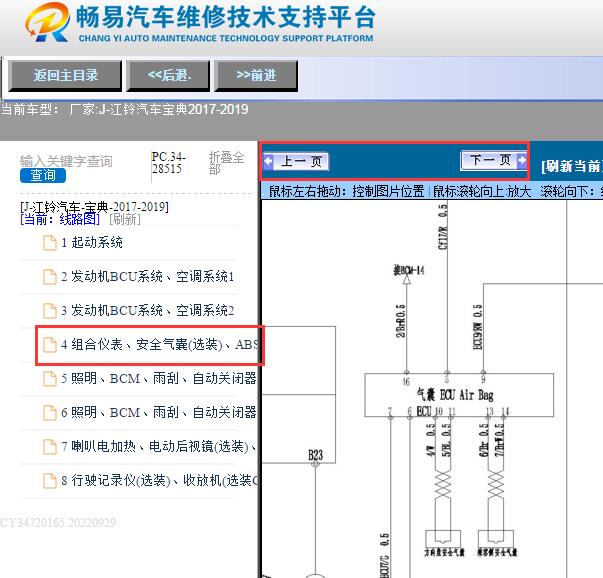Go forward with the >>前进 button

point(256,75)
